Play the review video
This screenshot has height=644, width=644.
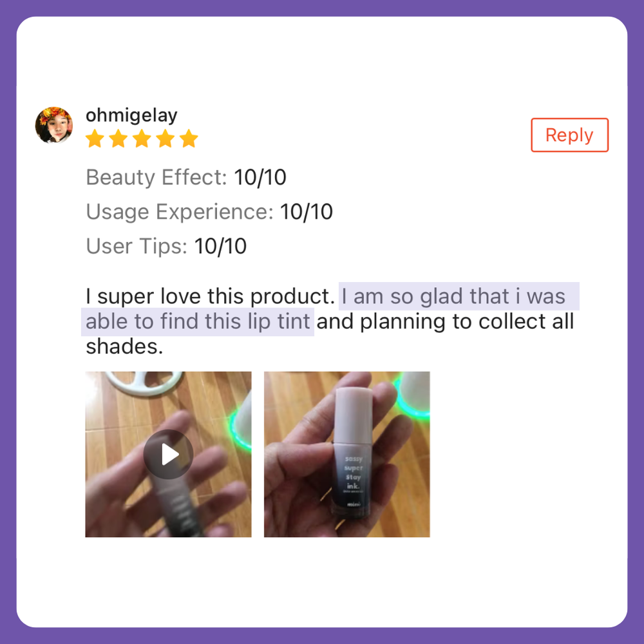click(168, 454)
